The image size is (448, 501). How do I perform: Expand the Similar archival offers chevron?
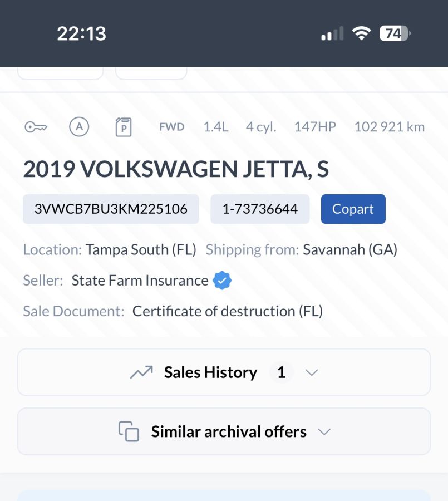[324, 432]
